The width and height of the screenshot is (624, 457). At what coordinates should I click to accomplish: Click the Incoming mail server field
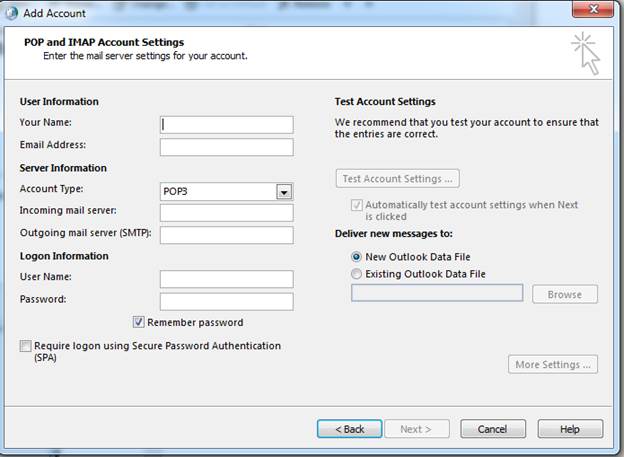click(226, 213)
